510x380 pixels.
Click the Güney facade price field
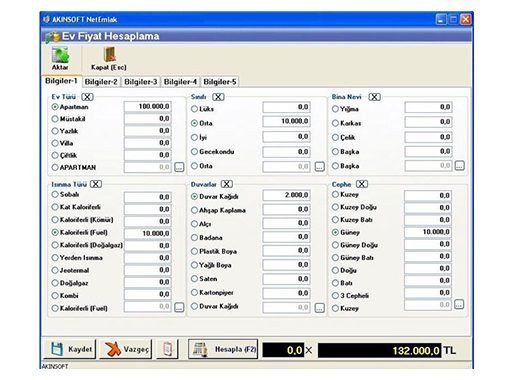point(428,232)
